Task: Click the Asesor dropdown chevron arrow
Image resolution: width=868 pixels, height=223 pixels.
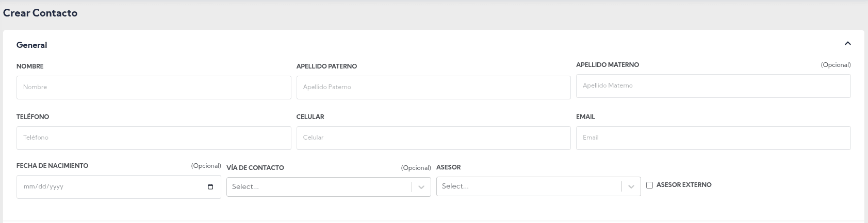Action: (631, 187)
